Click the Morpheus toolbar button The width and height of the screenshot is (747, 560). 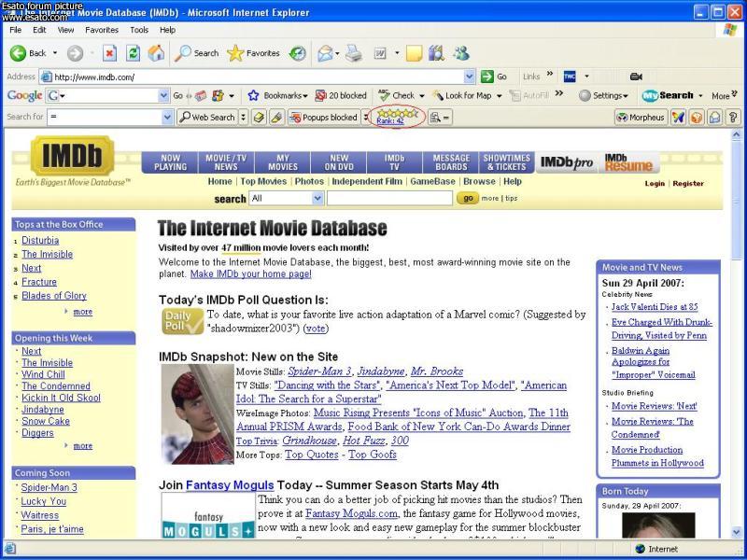click(641, 118)
